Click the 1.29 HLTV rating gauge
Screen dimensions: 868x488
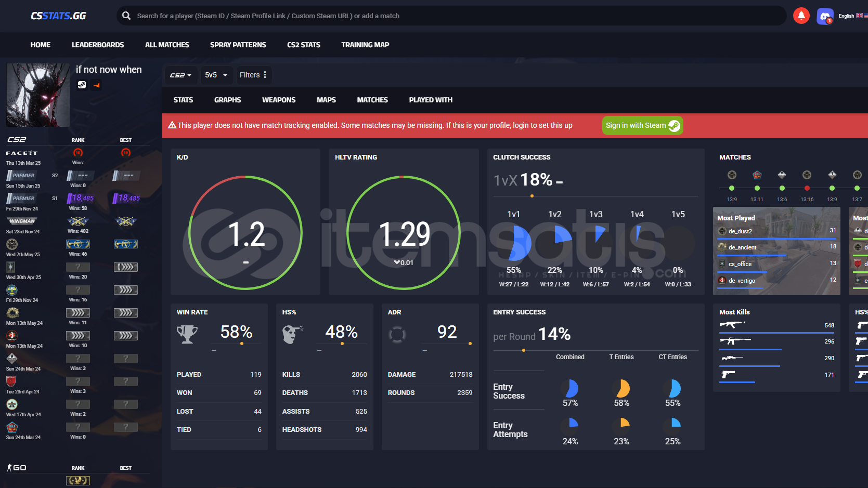(x=404, y=232)
